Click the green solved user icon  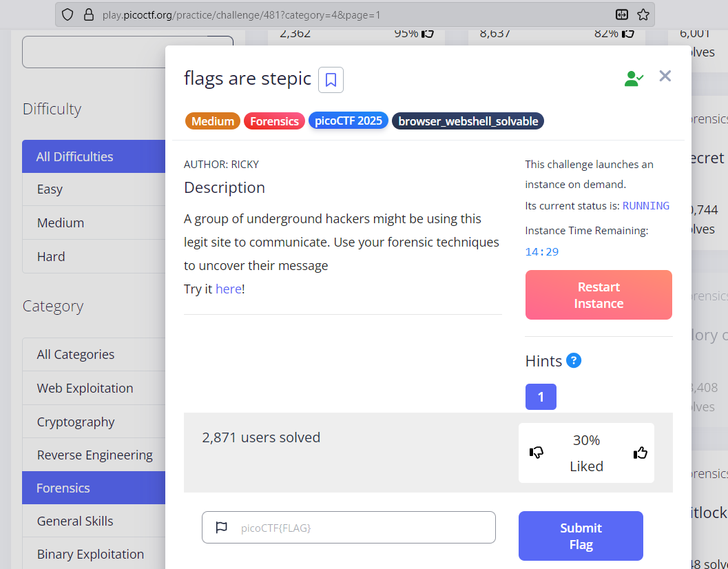(x=633, y=79)
